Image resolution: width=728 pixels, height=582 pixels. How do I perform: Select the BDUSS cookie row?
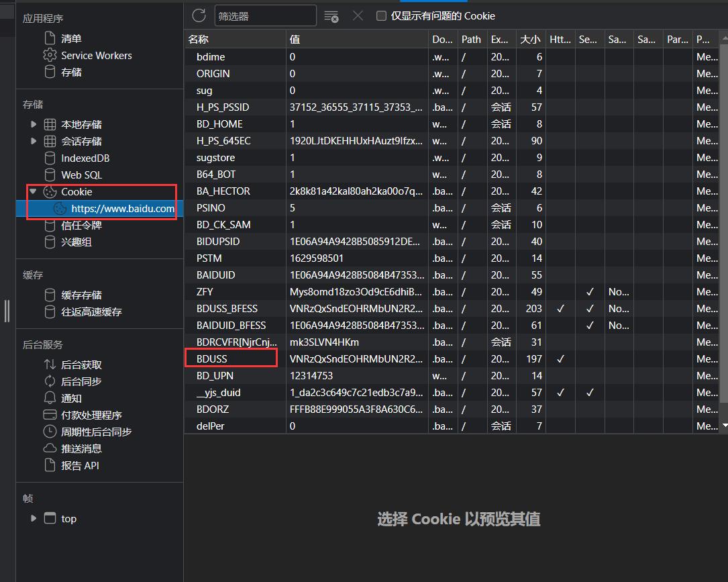(x=212, y=359)
